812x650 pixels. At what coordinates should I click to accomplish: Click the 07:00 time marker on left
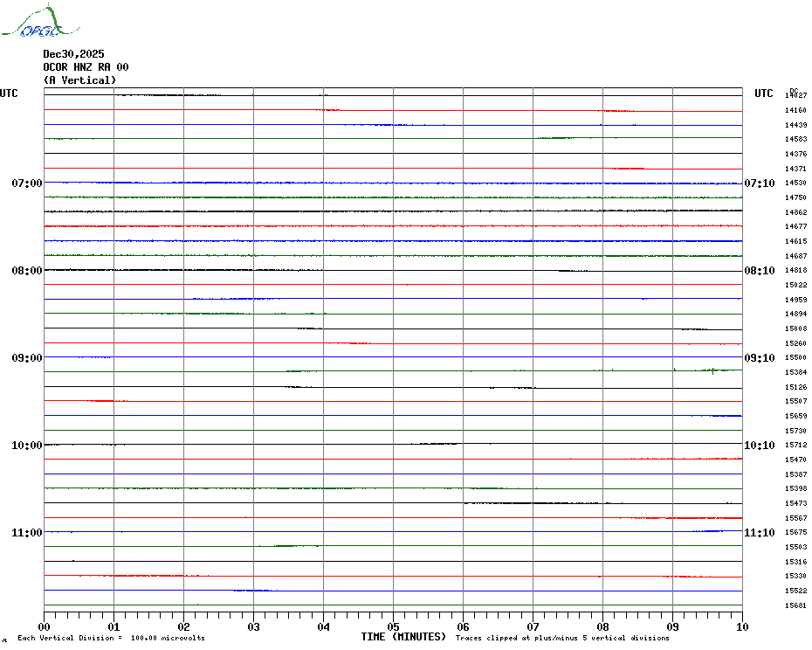(x=27, y=183)
